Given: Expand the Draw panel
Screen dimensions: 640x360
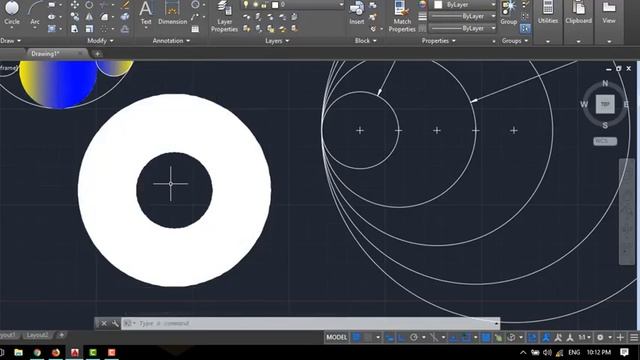Looking at the screenshot, I should [x=11, y=41].
